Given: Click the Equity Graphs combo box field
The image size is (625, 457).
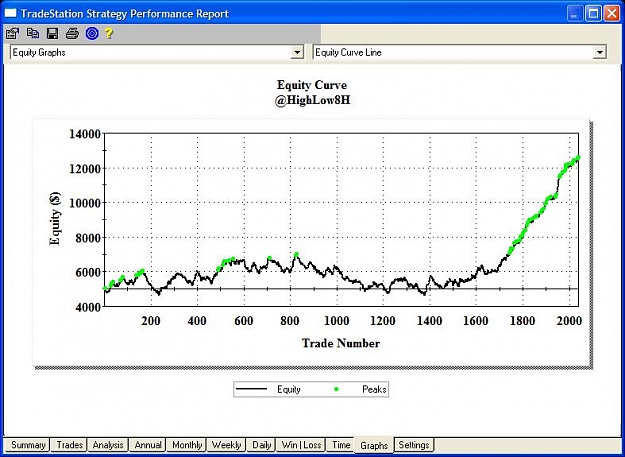Looking at the screenshot, I should [x=157, y=52].
